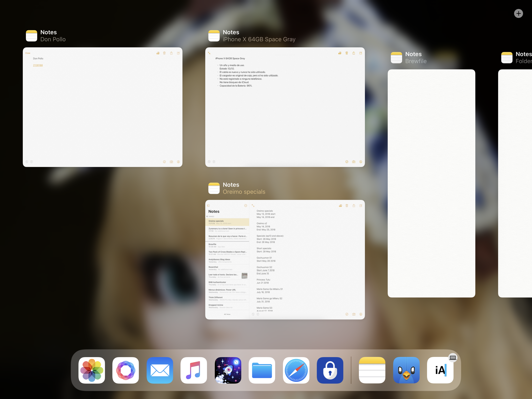The height and width of the screenshot is (399, 532).
Task: Click 'Capacidad de la Batería: 96%' line
Action: tap(236, 86)
